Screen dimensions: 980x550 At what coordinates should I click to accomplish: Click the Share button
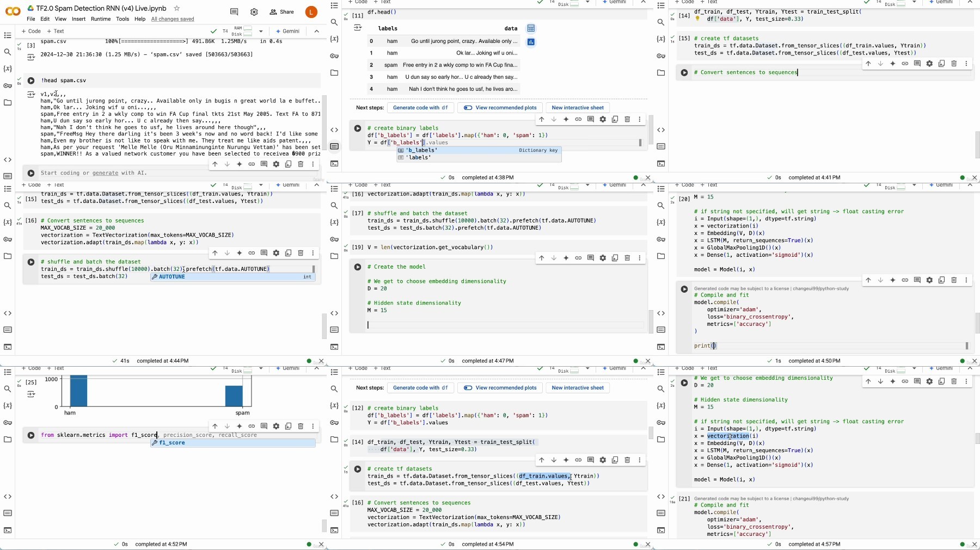coord(282,12)
